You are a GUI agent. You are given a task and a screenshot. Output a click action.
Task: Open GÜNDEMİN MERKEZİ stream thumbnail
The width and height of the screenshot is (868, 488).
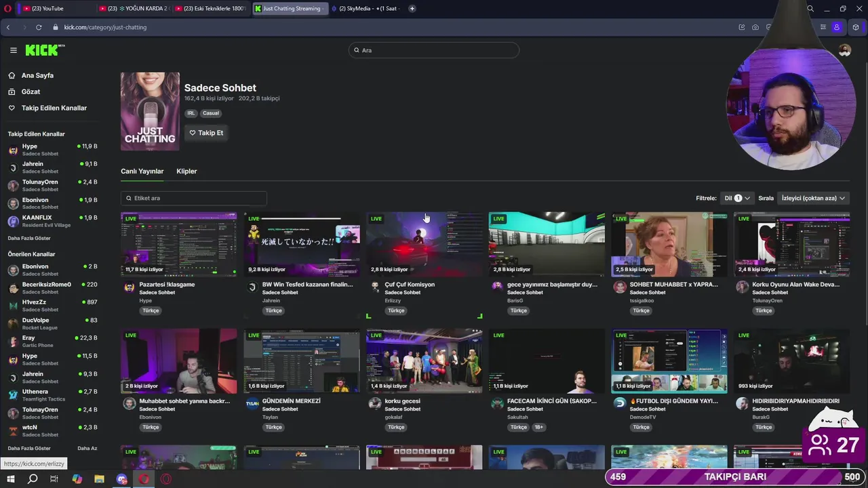[x=302, y=361]
